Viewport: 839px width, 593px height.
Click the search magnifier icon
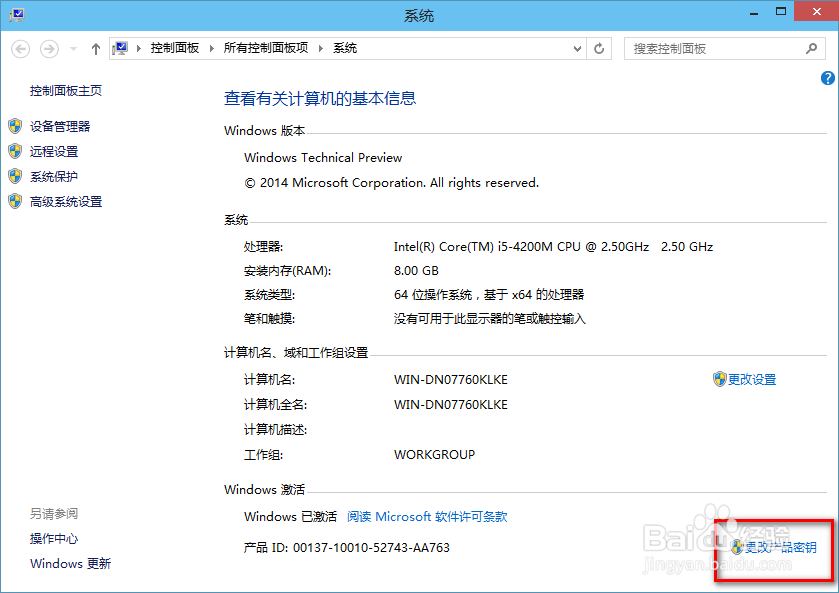click(x=811, y=47)
